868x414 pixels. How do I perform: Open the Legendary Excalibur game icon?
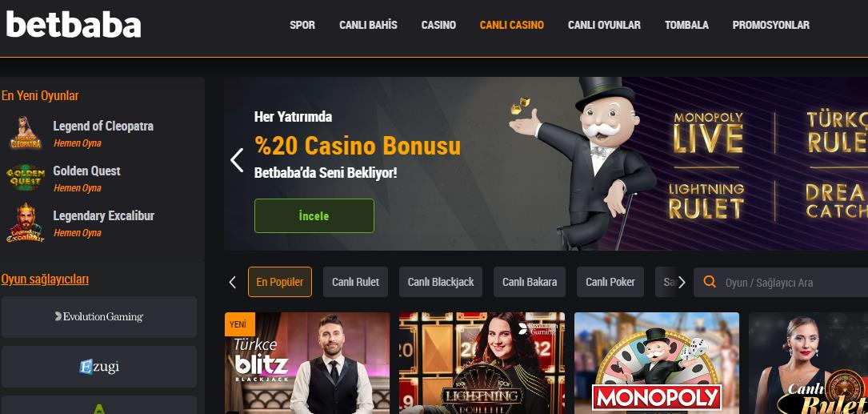click(x=26, y=223)
